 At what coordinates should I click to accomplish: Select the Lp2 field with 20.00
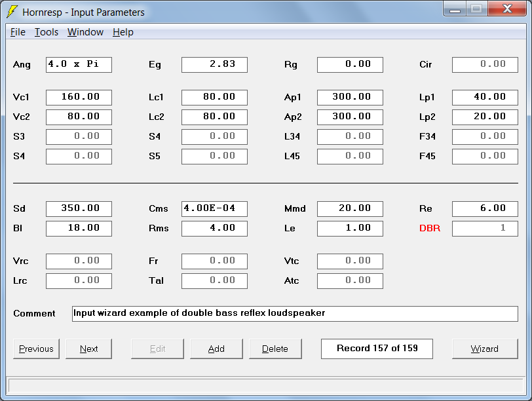(485, 117)
